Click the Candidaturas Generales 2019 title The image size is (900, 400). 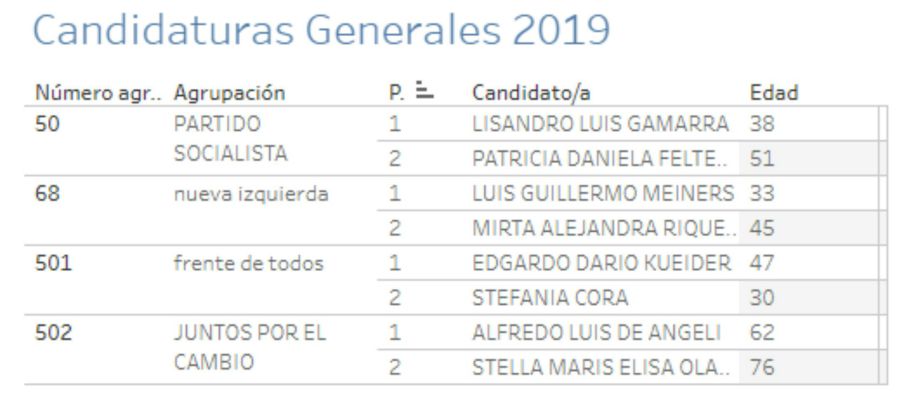tap(321, 29)
